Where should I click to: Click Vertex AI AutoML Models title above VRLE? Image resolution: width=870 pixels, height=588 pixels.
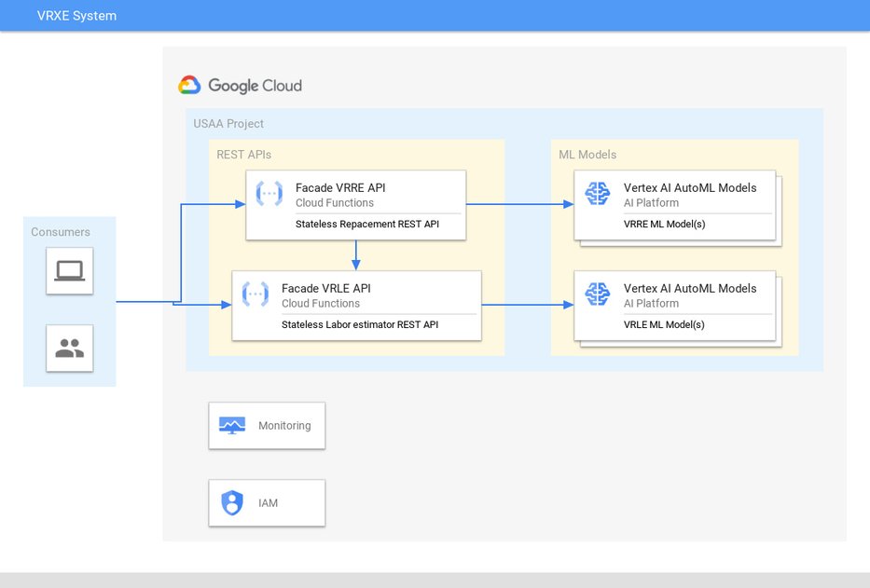pyautogui.click(x=690, y=289)
